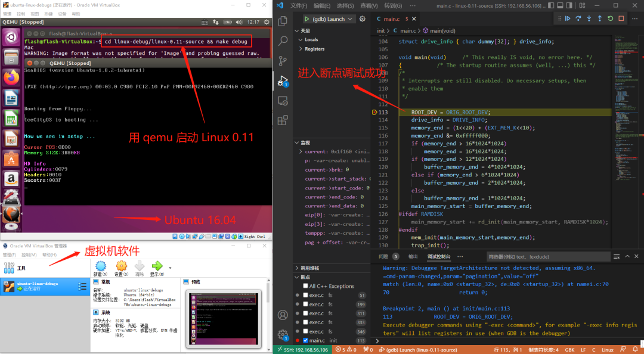This screenshot has width=644, height=354.
Task: Open Run and Debug view in activity bar
Action: click(x=283, y=80)
